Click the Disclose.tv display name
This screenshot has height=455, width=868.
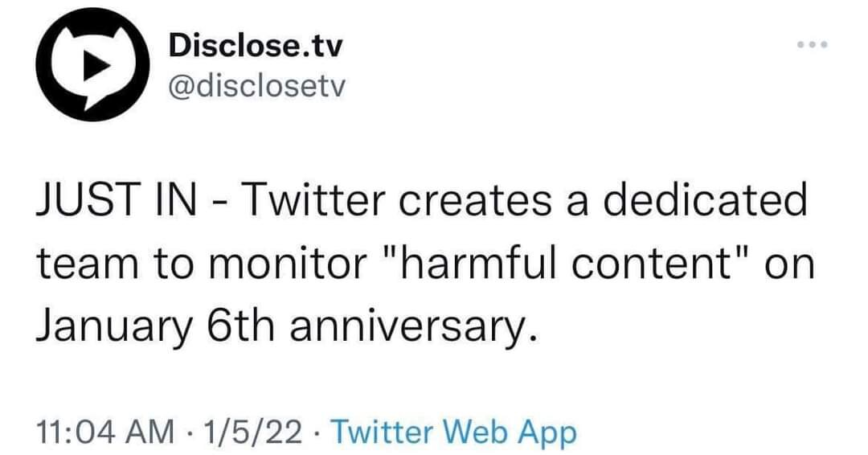click(x=256, y=47)
